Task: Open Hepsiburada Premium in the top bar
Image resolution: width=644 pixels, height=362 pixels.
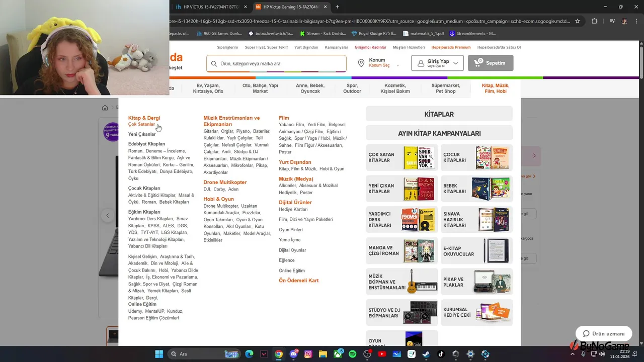Action: (x=451, y=47)
